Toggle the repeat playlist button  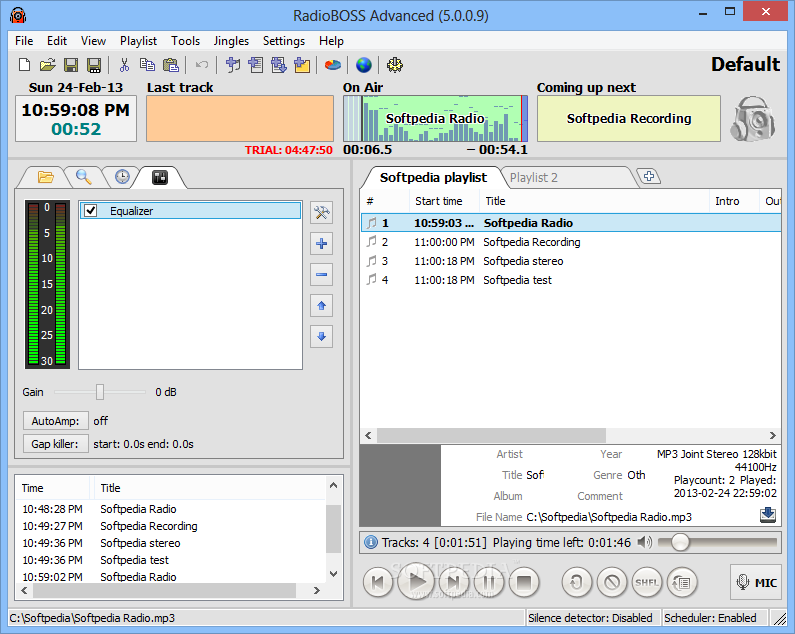[682, 582]
